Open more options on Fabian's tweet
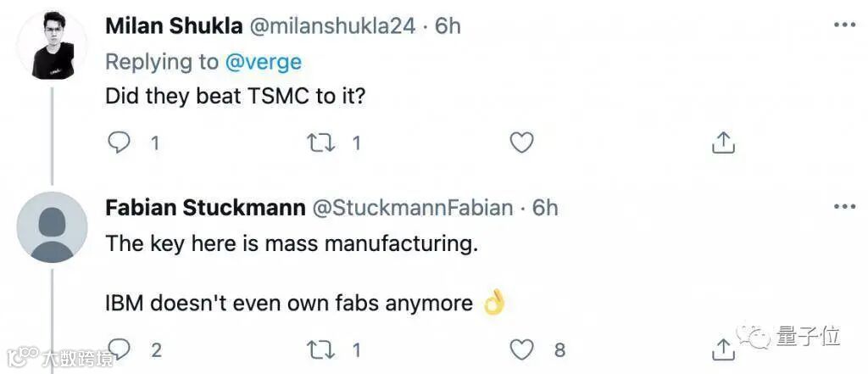This screenshot has height=374, width=868. [844, 207]
